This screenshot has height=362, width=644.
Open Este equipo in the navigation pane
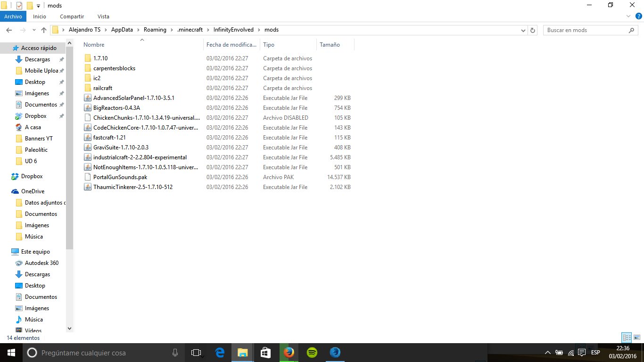coord(35,252)
